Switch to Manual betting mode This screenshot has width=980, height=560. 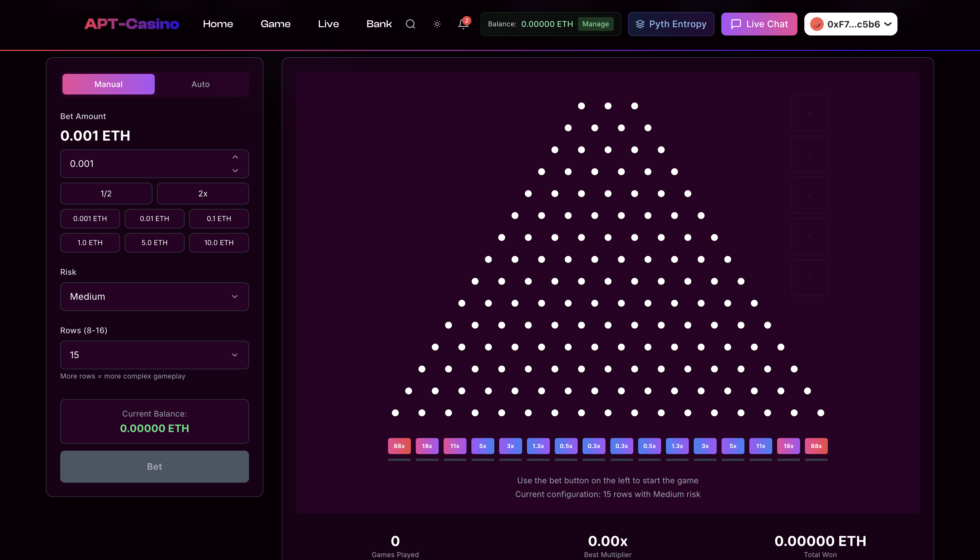109,84
